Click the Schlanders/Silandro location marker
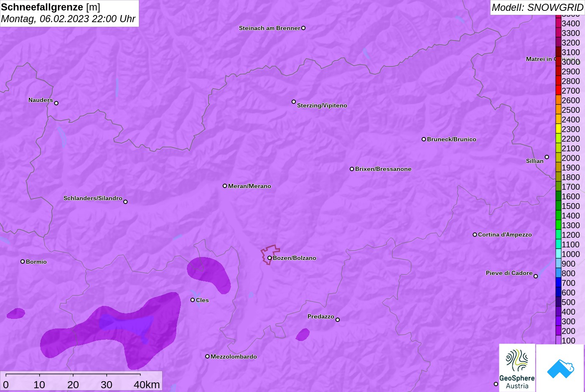Image resolution: width=585 pixels, height=392 pixels. (x=125, y=202)
